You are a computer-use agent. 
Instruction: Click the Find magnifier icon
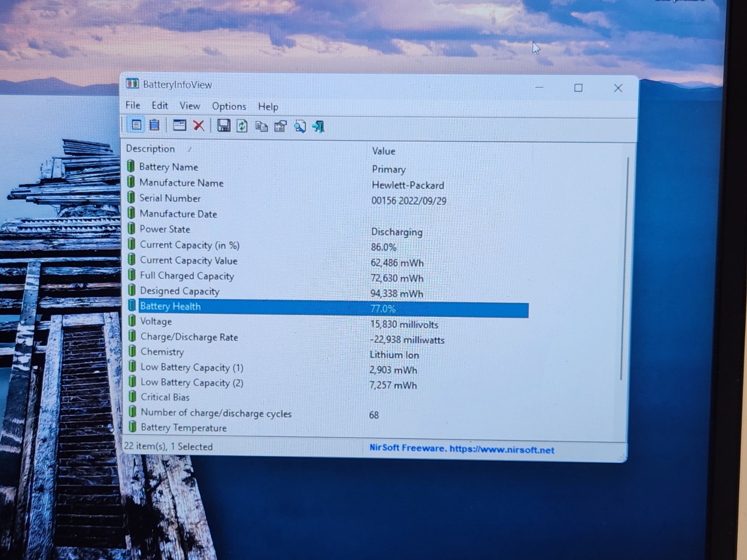click(300, 126)
